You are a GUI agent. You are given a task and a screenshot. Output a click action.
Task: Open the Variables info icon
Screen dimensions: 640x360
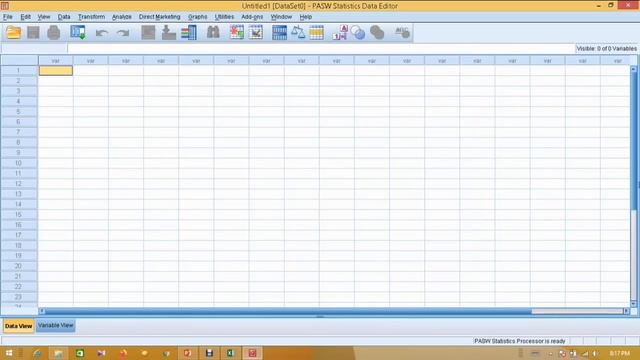tap(189, 33)
